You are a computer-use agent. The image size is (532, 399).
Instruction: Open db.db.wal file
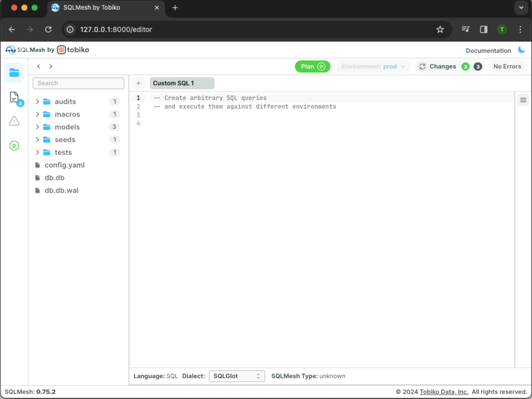pyautogui.click(x=62, y=190)
